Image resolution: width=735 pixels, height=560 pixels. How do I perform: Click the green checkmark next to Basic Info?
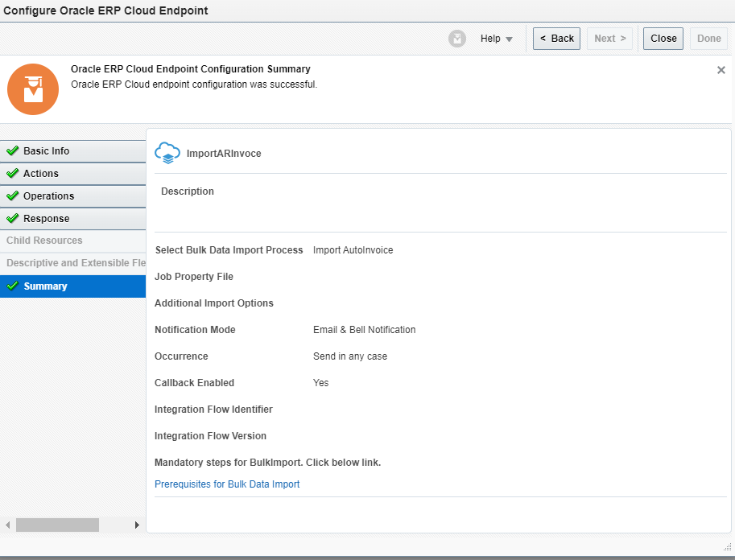click(x=14, y=150)
